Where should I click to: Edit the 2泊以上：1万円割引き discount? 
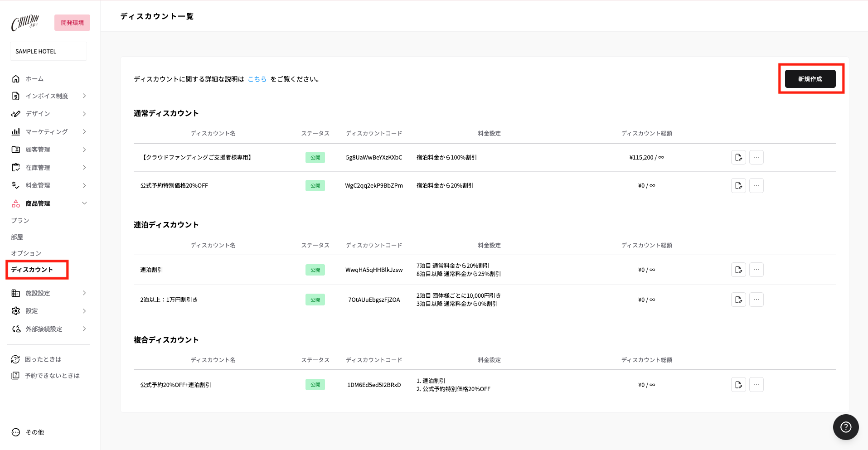pyautogui.click(x=738, y=300)
